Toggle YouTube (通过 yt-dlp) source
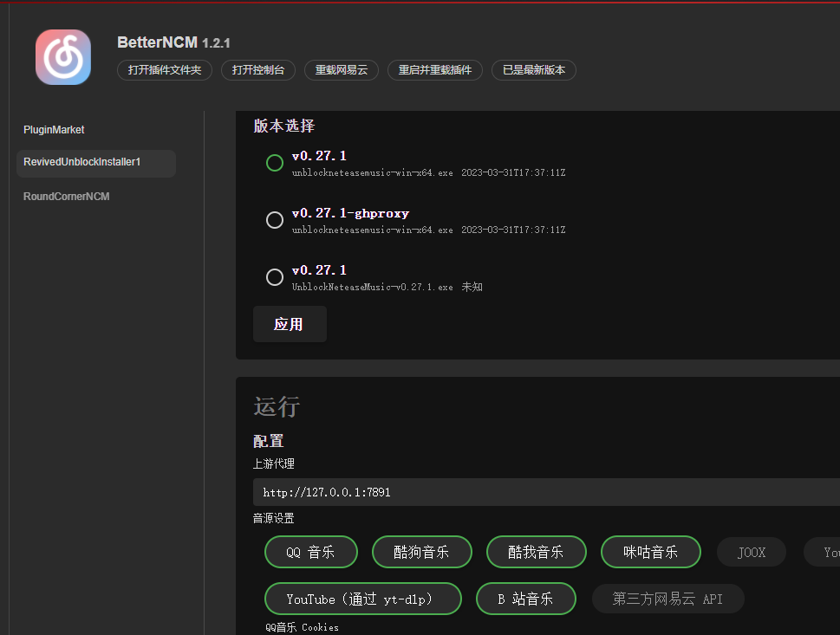 362,598
